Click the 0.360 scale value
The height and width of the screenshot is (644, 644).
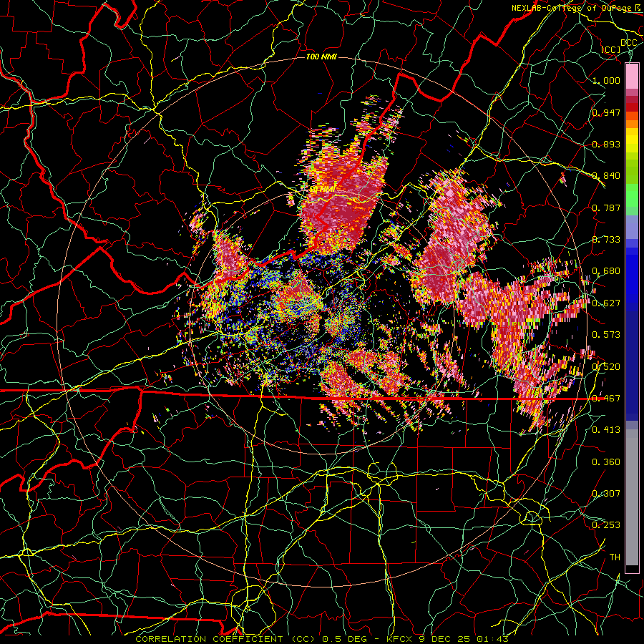[606, 462]
